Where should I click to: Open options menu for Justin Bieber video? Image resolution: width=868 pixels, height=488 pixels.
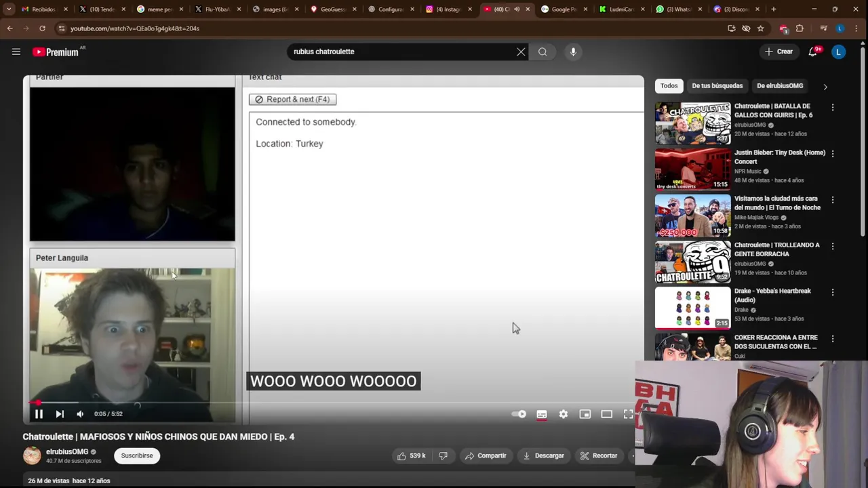(833, 153)
